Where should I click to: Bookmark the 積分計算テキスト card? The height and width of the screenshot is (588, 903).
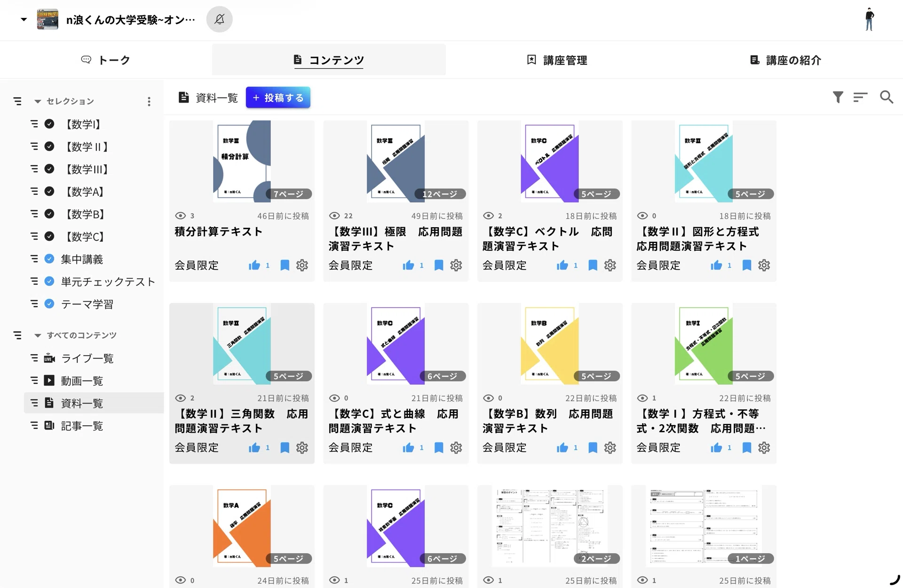pos(285,265)
